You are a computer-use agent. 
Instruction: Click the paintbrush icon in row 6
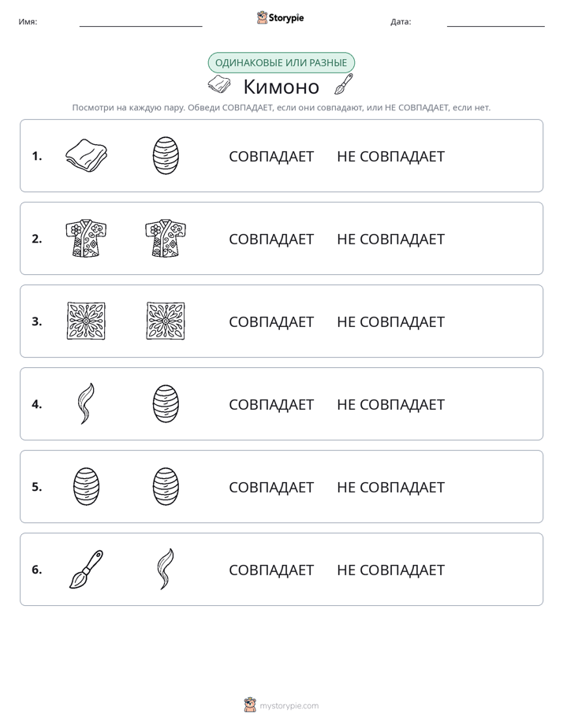tap(87, 569)
